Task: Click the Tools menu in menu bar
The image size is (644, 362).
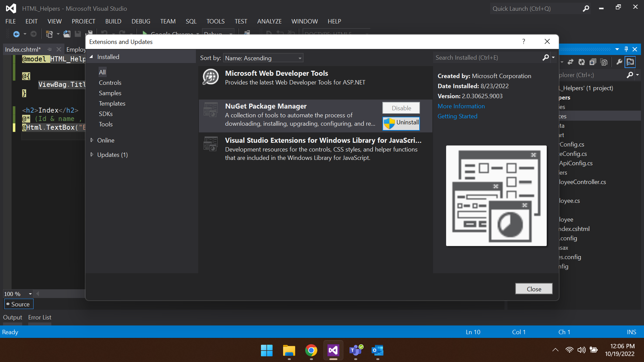Action: coord(215,21)
